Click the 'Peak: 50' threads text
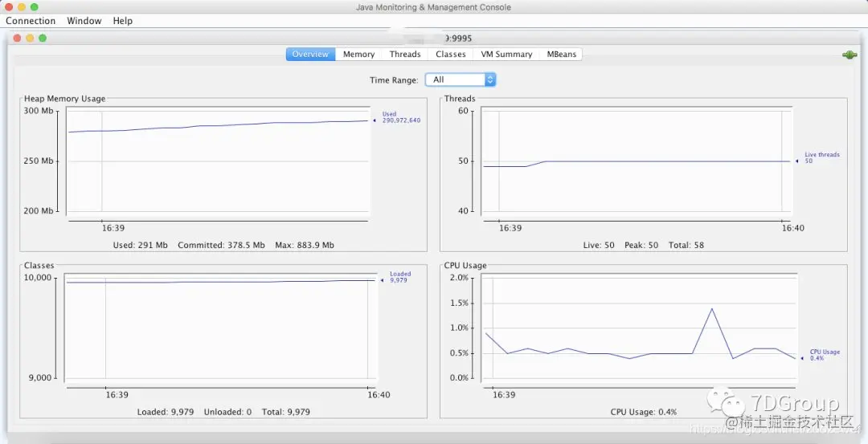This screenshot has height=444, width=868. pyautogui.click(x=641, y=245)
